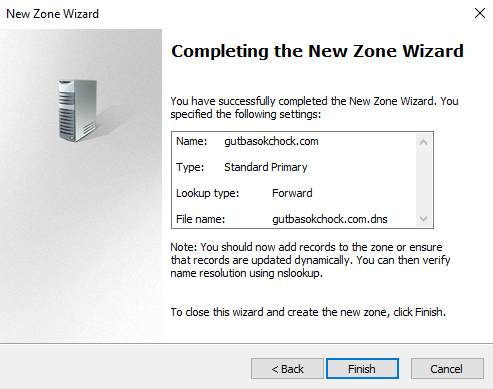Click the note paragraph mentioning nslookup
Image resolution: width=493 pixels, height=389 pixels.
pyautogui.click(x=310, y=260)
